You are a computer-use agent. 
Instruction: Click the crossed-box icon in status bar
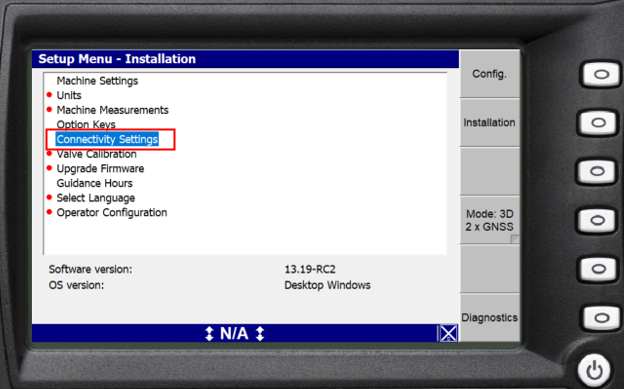pos(448,333)
